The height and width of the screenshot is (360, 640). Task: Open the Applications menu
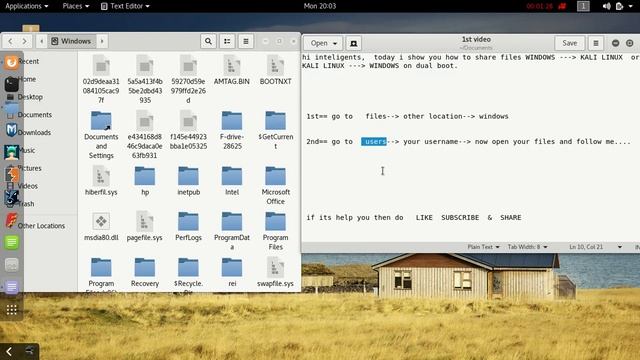click(x=27, y=6)
